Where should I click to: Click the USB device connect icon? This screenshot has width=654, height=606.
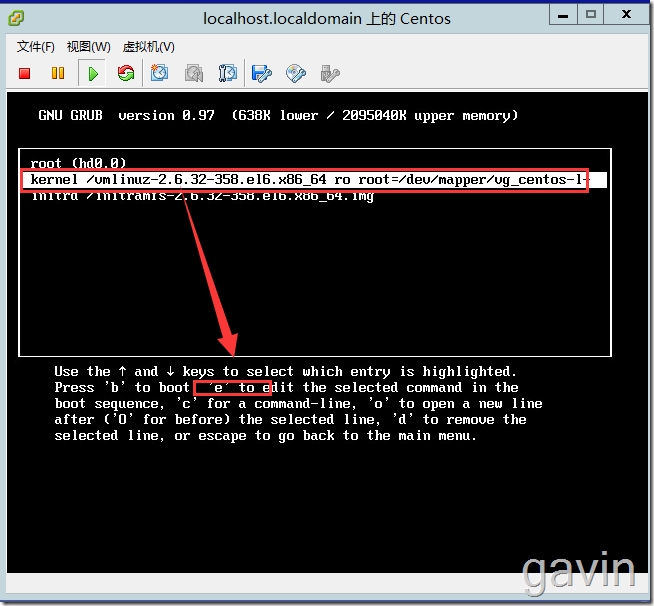(330, 74)
